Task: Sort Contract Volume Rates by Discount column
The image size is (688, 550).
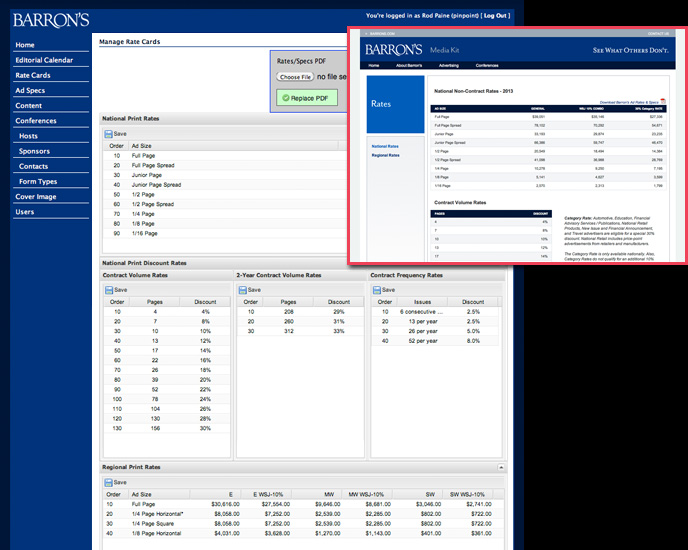Action: (x=205, y=301)
